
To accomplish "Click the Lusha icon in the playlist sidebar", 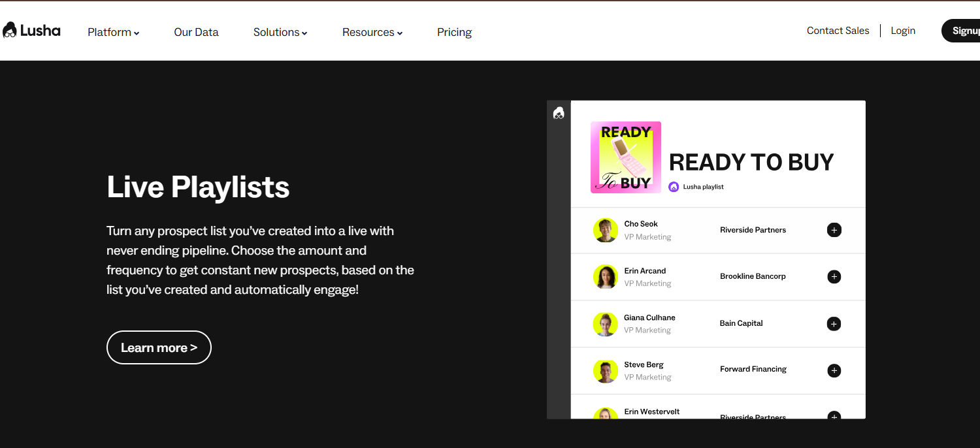I will click(559, 113).
